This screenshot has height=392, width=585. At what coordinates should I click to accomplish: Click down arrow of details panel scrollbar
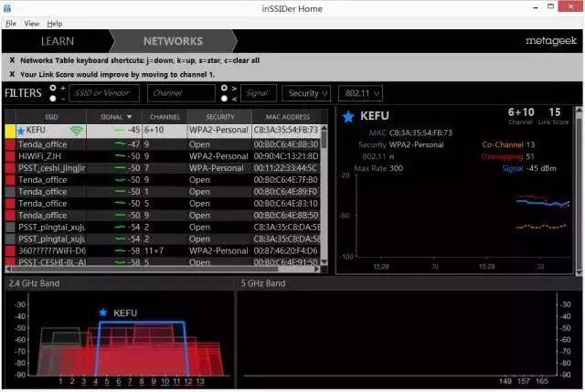click(x=579, y=273)
